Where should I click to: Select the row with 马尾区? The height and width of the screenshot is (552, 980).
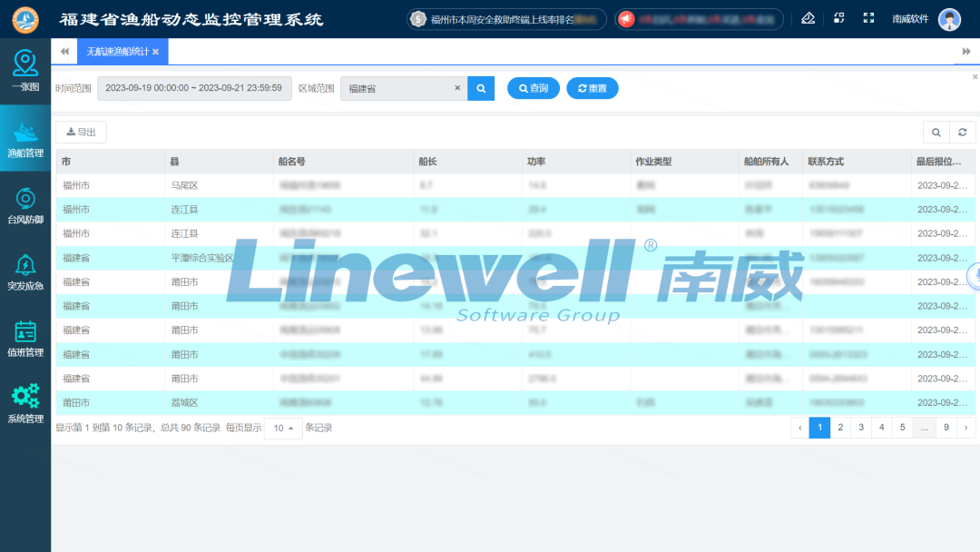click(515, 186)
